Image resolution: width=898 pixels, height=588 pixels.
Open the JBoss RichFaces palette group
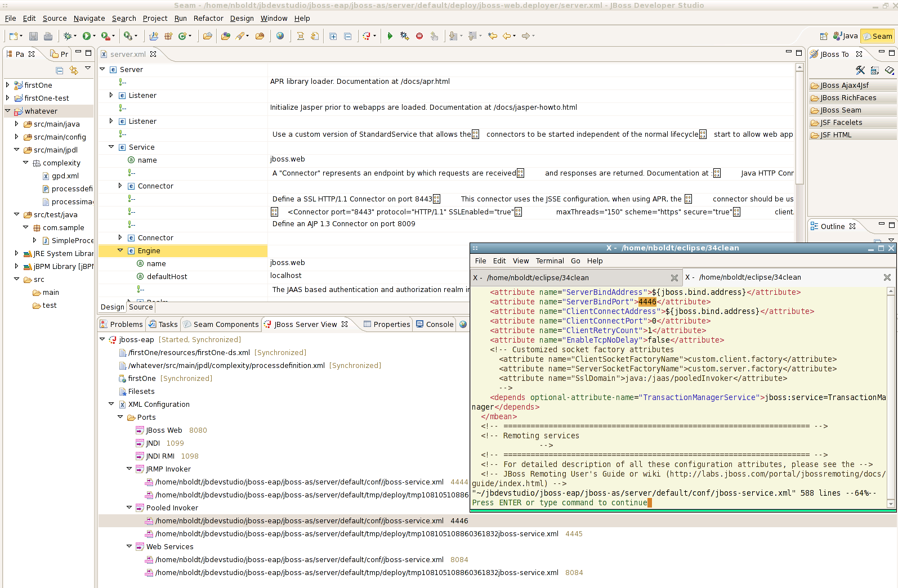click(x=848, y=98)
